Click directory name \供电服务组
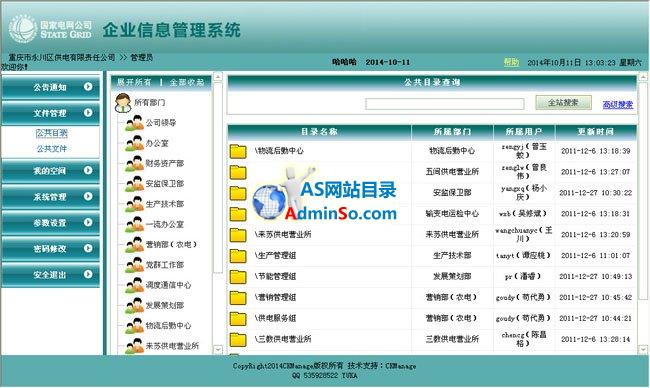This screenshot has height=388, width=650. point(275,318)
